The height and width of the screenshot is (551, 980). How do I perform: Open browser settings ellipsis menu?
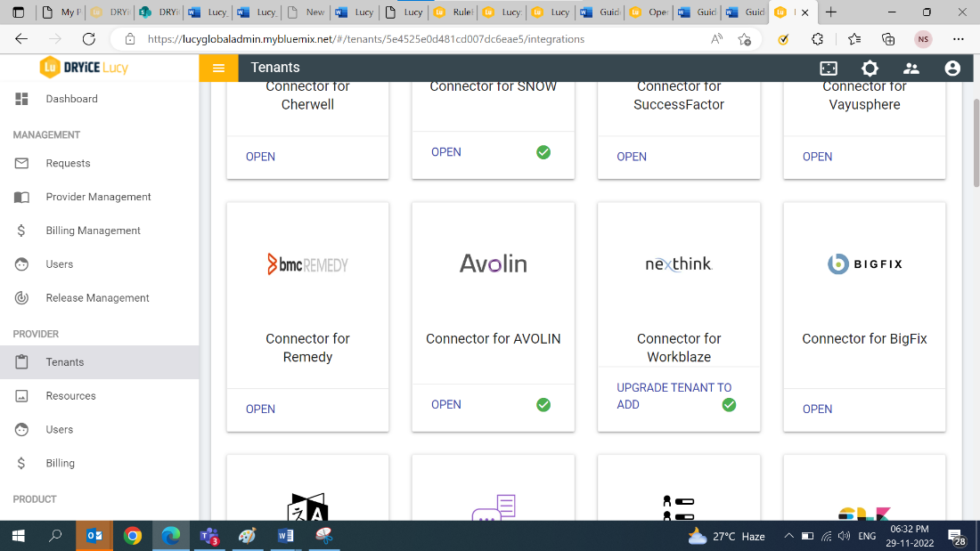coord(958,39)
